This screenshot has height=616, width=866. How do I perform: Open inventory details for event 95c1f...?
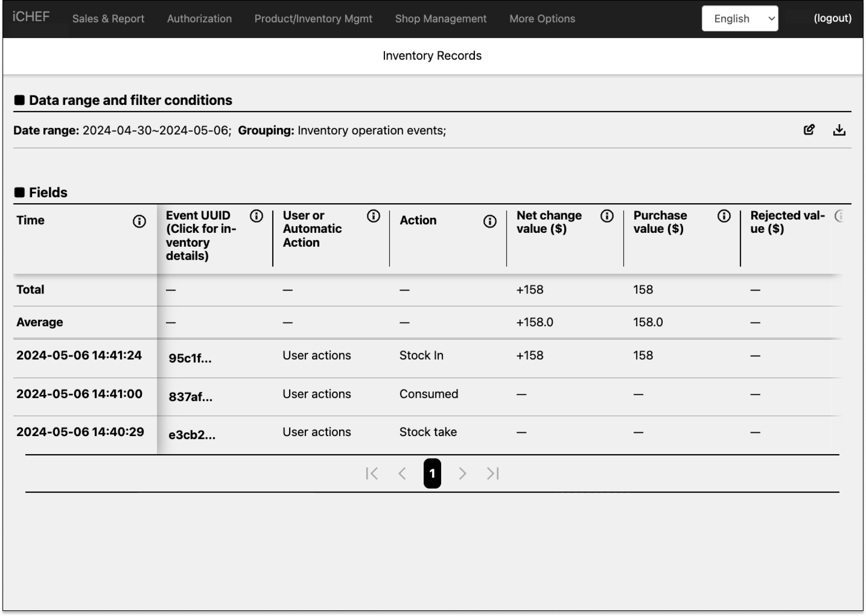coord(190,358)
